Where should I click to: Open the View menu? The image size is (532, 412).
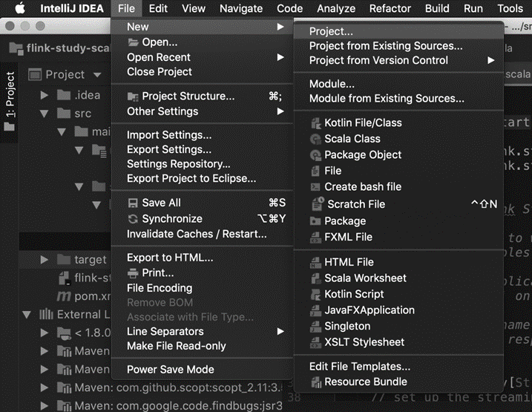(194, 8)
